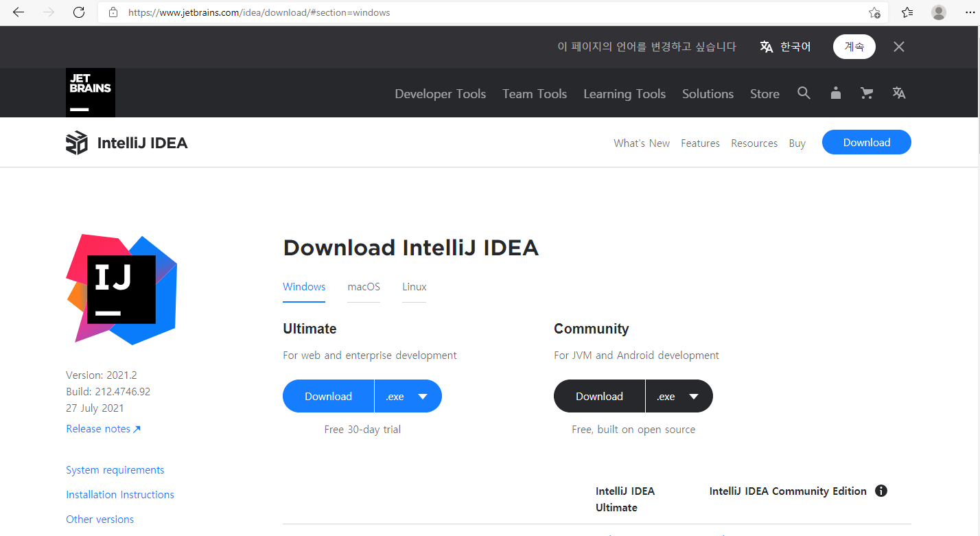Open site search magnifier icon
Viewport: 980px width, 536px height.
[804, 93]
